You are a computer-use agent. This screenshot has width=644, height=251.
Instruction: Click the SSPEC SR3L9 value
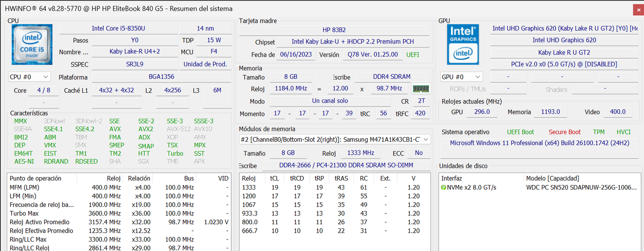pyautogui.click(x=135, y=64)
